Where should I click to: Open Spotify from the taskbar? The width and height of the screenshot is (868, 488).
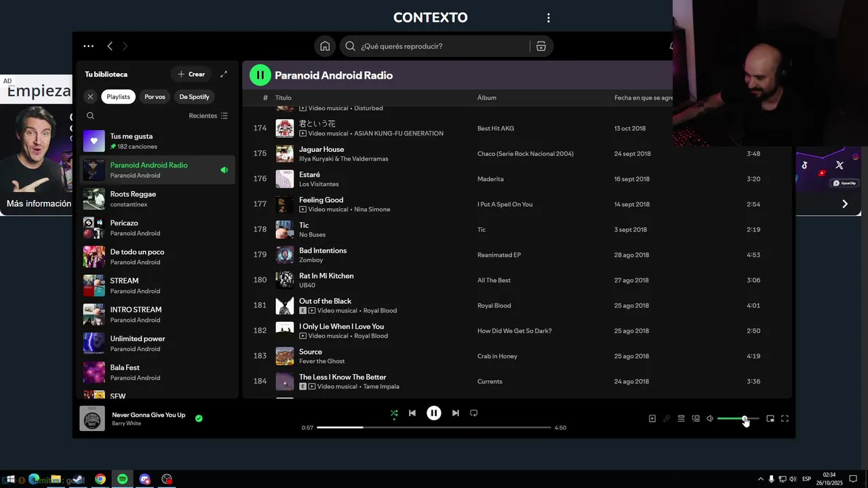point(122,479)
